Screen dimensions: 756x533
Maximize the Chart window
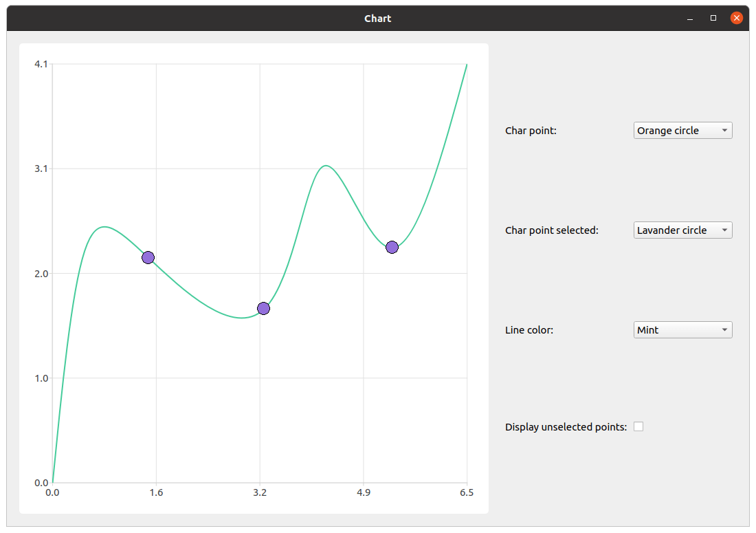[713, 18]
